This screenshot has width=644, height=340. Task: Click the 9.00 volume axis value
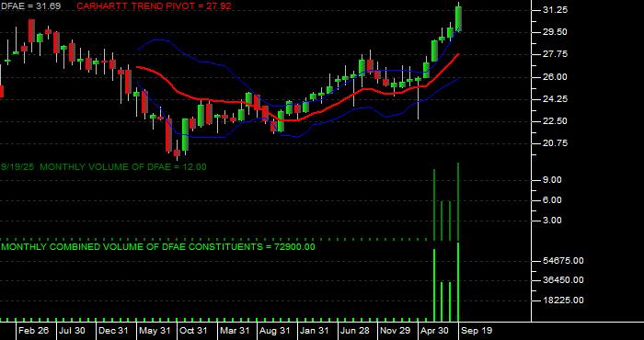[552, 179]
